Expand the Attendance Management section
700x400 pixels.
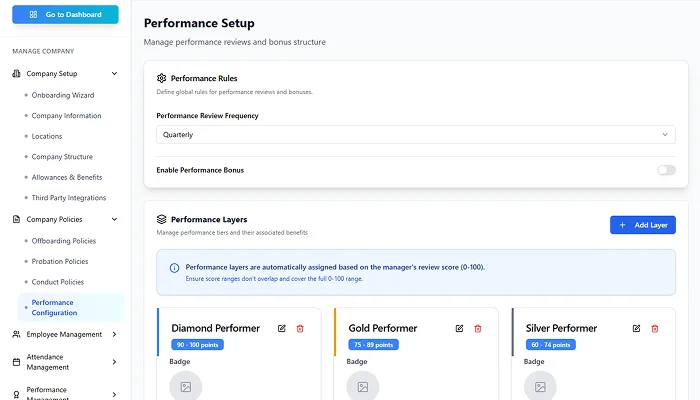(x=114, y=362)
